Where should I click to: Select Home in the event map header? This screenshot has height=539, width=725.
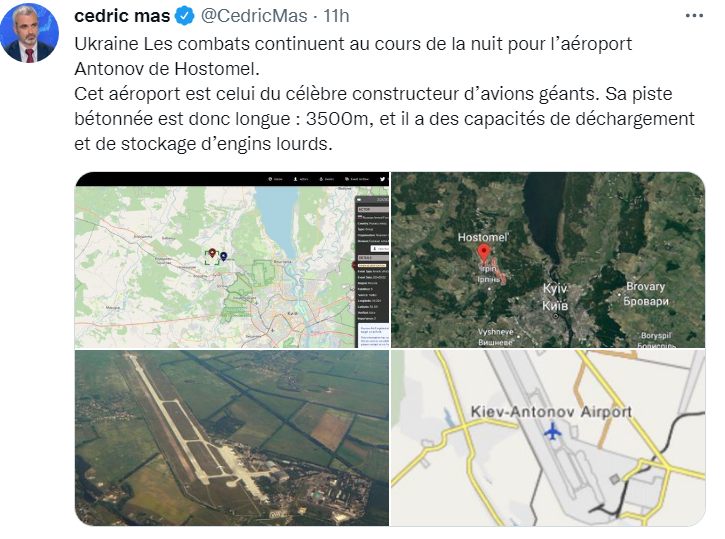point(277,178)
